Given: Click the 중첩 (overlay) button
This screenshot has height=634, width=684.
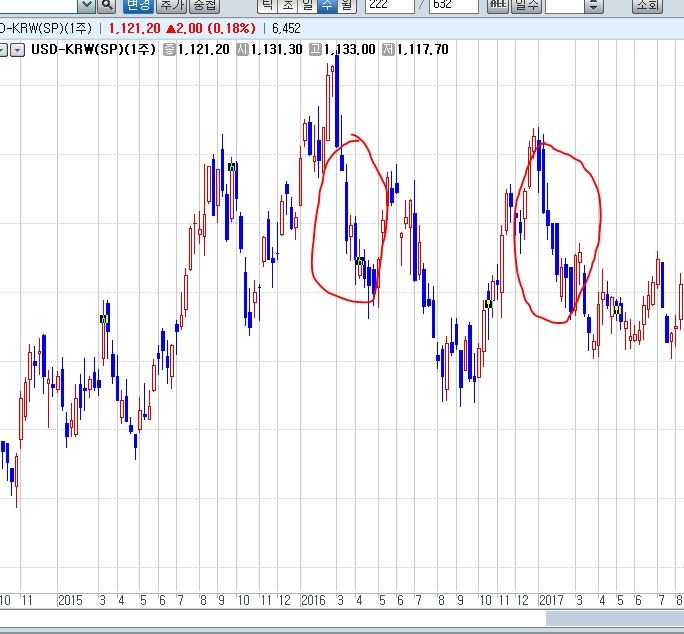Looking at the screenshot, I should [204, 5].
